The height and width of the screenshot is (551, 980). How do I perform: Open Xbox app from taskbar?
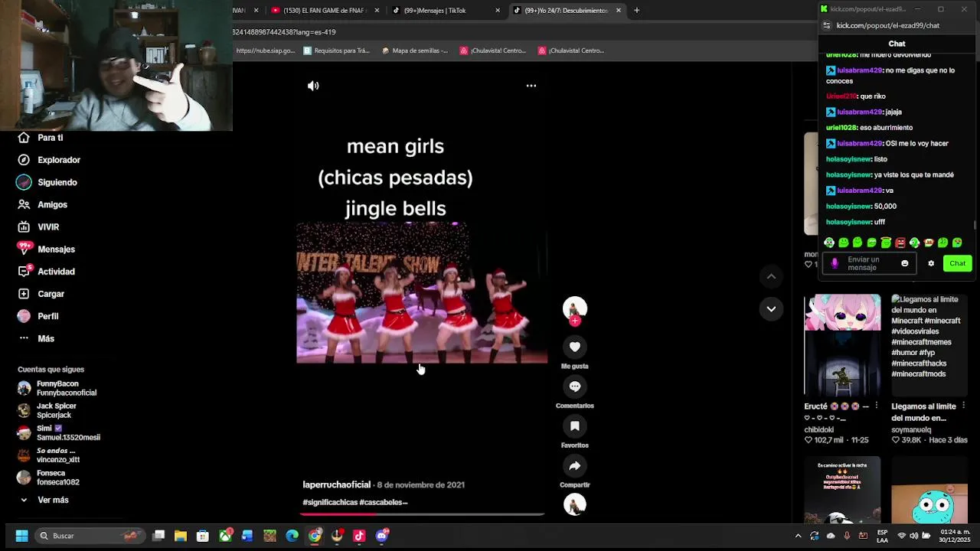(225, 536)
